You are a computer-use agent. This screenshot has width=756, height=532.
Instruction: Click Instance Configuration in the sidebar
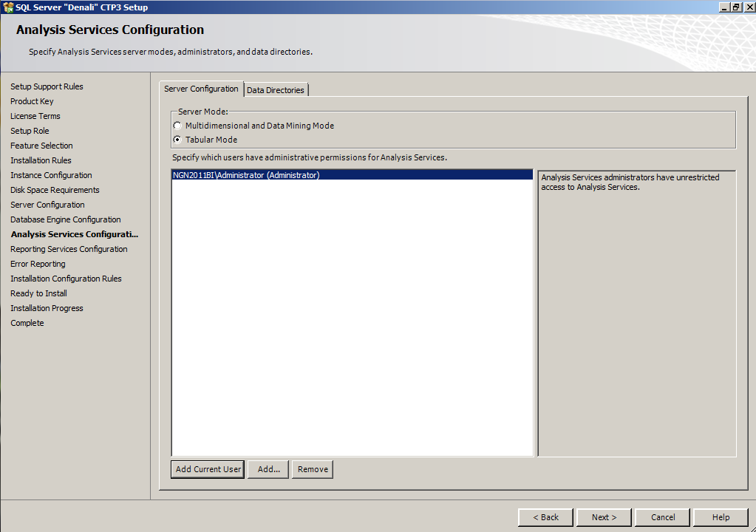point(51,175)
